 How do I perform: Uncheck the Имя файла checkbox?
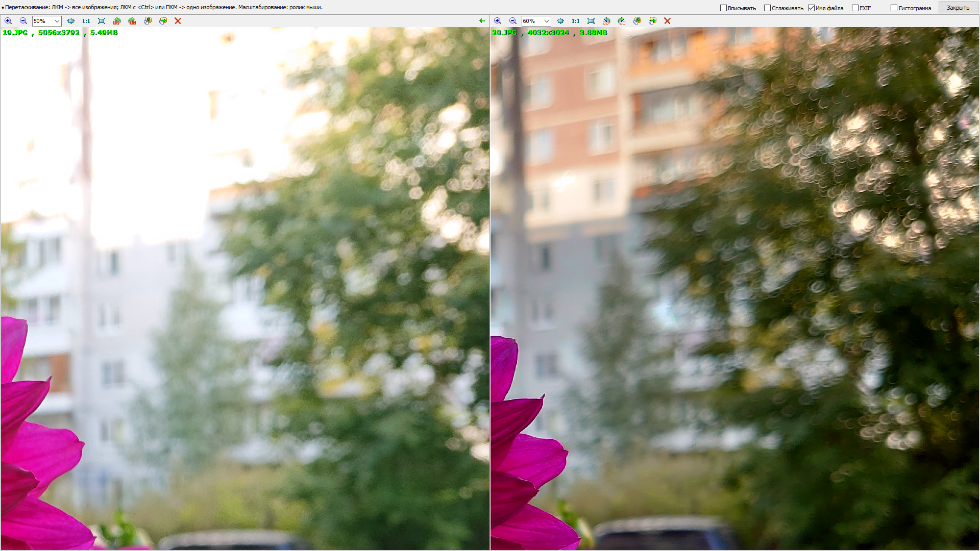tap(811, 8)
